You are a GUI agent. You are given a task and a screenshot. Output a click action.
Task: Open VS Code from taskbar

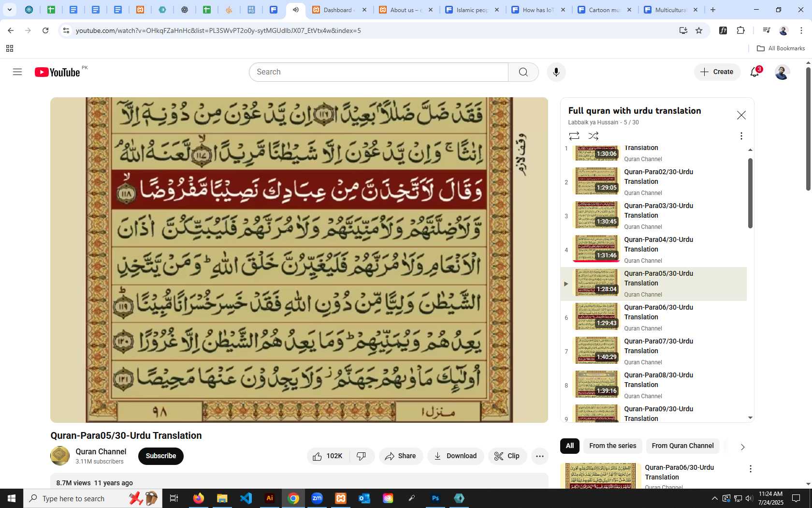(246, 498)
